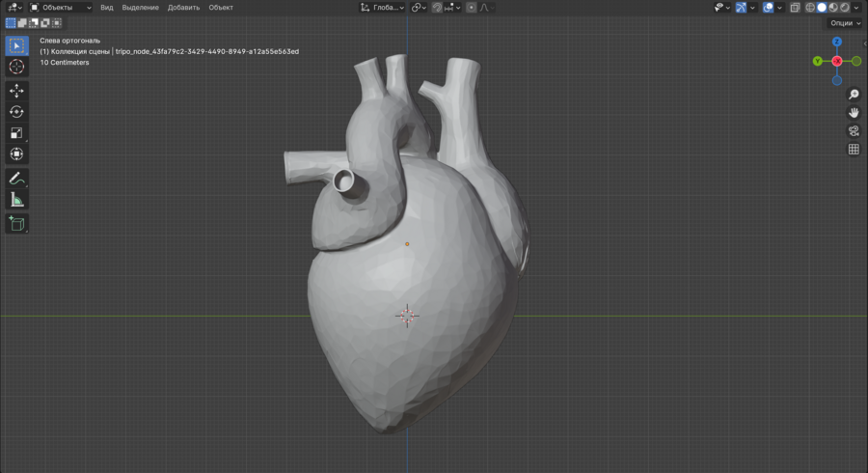The height and width of the screenshot is (473, 868).
Task: Switch to solid viewport shading sphere
Action: 822,8
